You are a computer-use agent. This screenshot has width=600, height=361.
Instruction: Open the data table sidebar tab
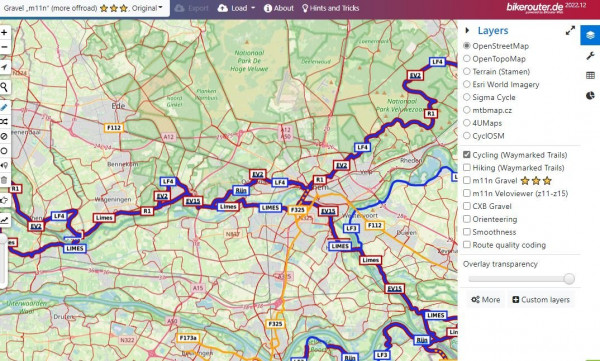coord(590,75)
